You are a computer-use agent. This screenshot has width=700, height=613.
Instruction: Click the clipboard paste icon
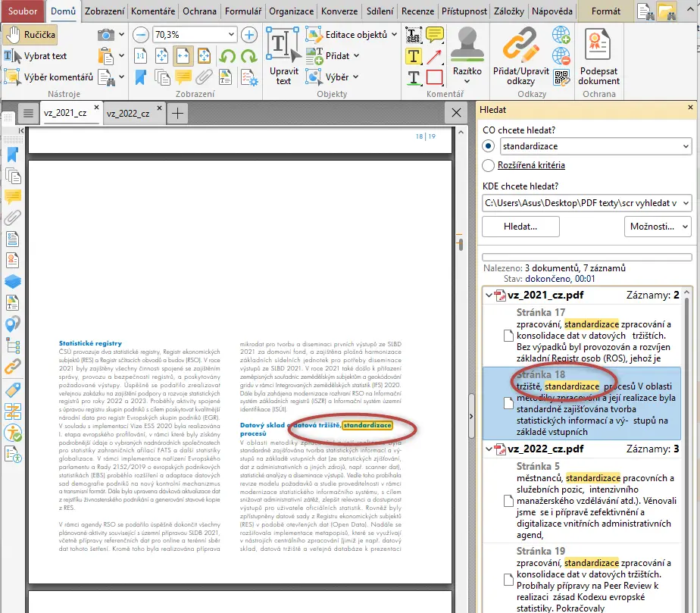coord(105,56)
